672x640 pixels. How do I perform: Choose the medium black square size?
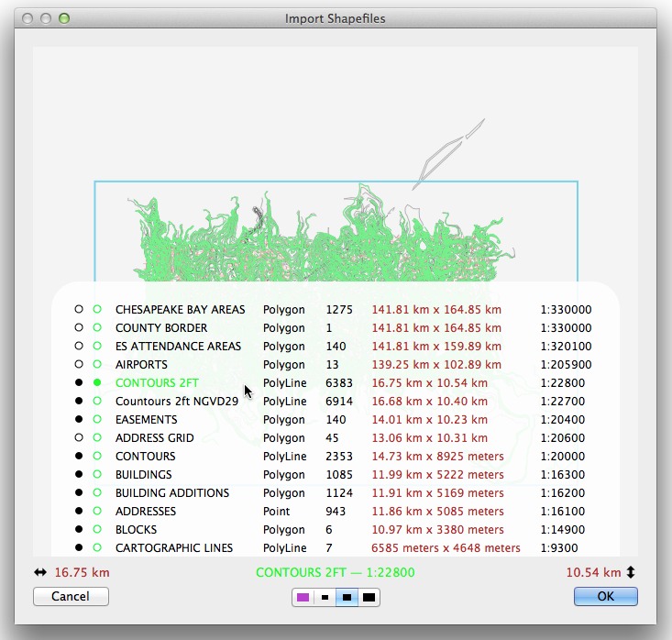(347, 597)
